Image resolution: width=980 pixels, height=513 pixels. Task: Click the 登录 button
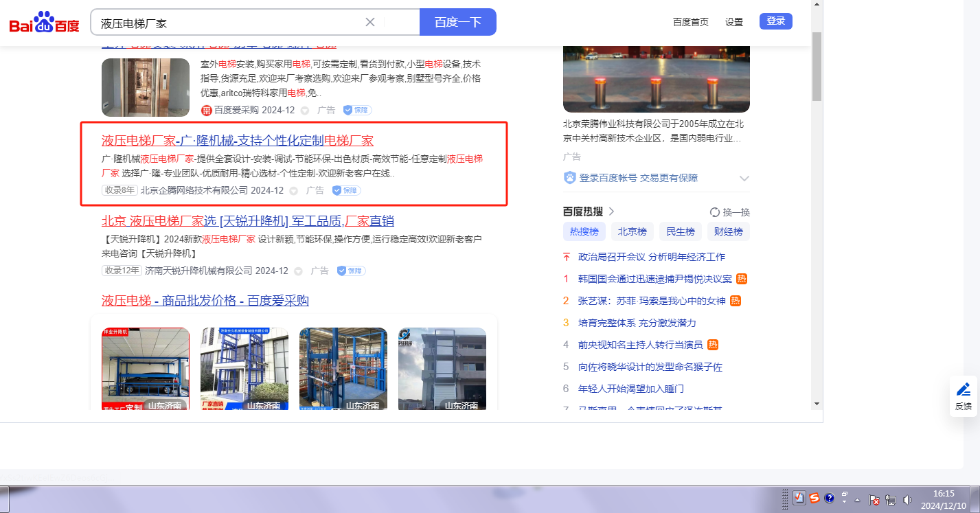(x=776, y=21)
